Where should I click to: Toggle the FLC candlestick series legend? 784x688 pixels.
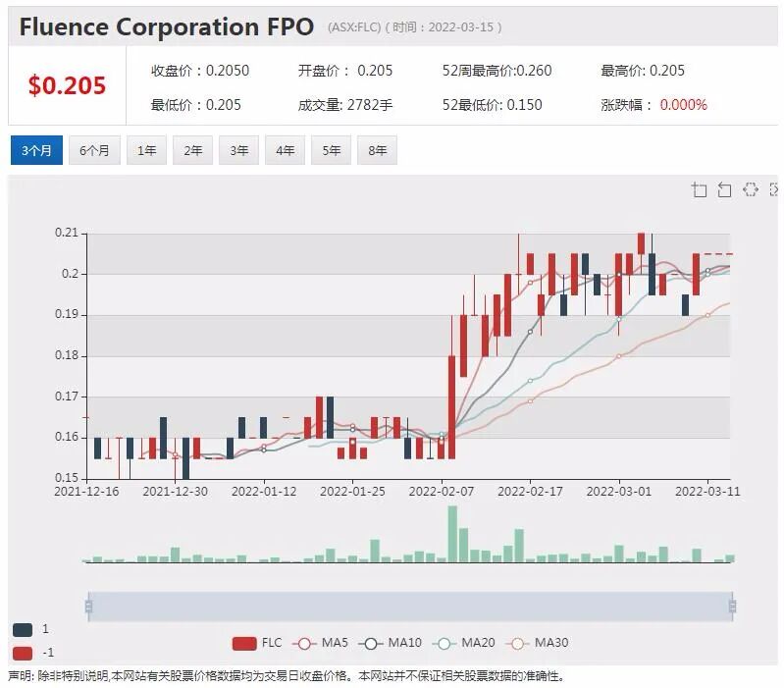point(257,643)
